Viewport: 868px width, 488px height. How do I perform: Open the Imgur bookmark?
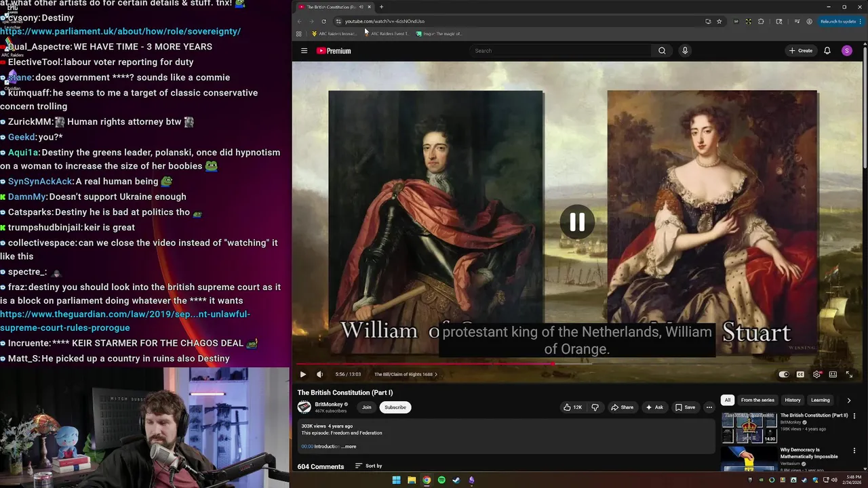(439, 34)
